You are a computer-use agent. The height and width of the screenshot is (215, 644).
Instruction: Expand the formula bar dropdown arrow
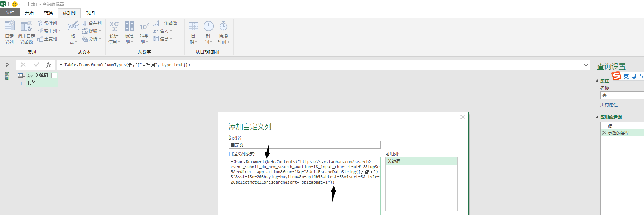coord(586,65)
